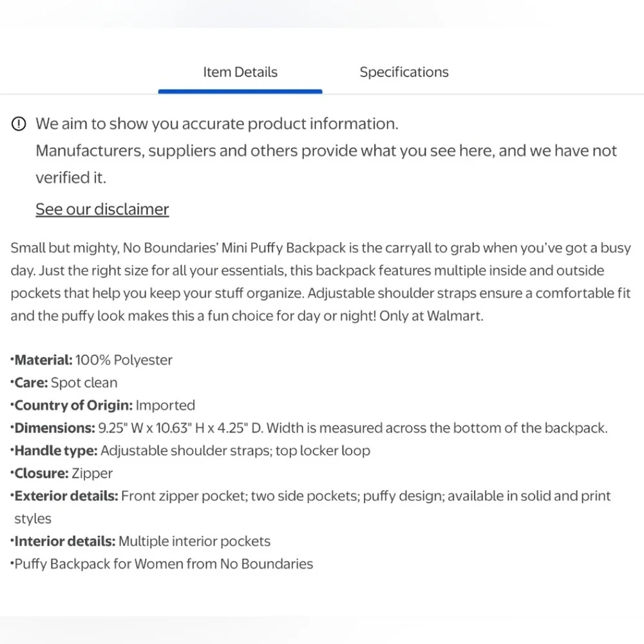Click the Mini Puffy Backpack description paragraph
The height and width of the screenshot is (644, 644).
pyautogui.click(x=321, y=282)
